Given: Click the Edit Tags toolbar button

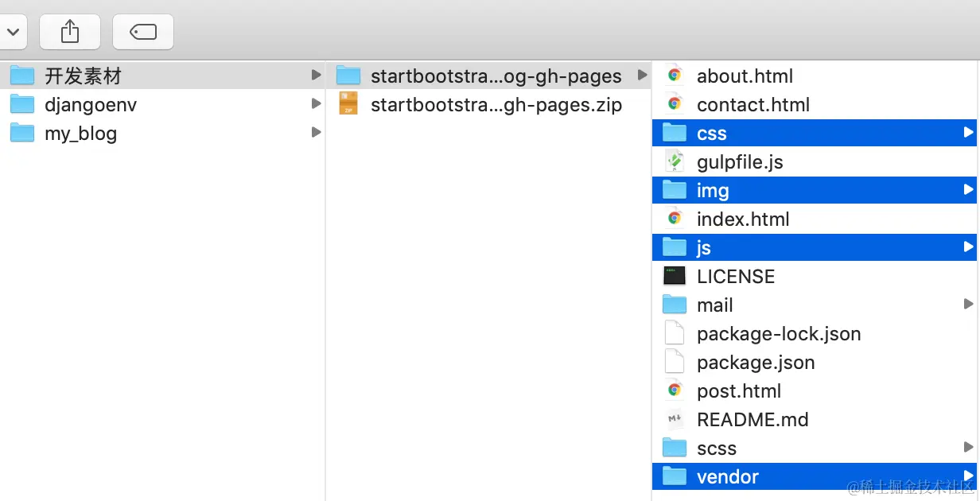Looking at the screenshot, I should click(x=143, y=32).
